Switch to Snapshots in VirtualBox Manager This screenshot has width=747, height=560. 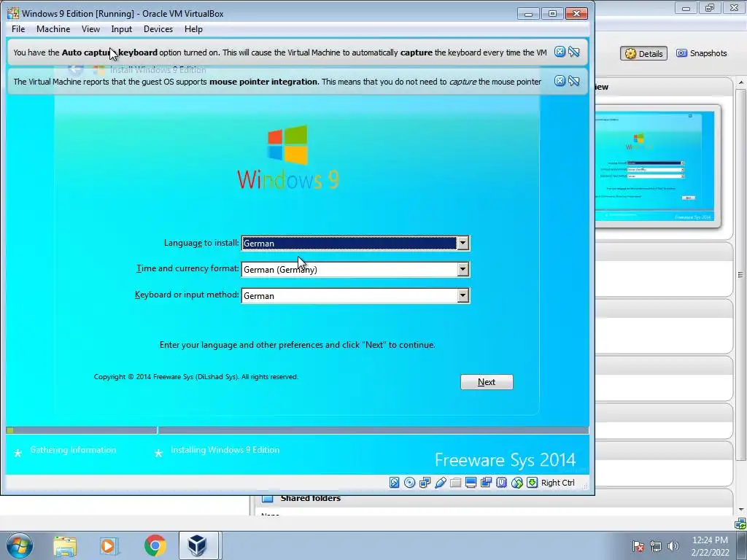coord(701,53)
